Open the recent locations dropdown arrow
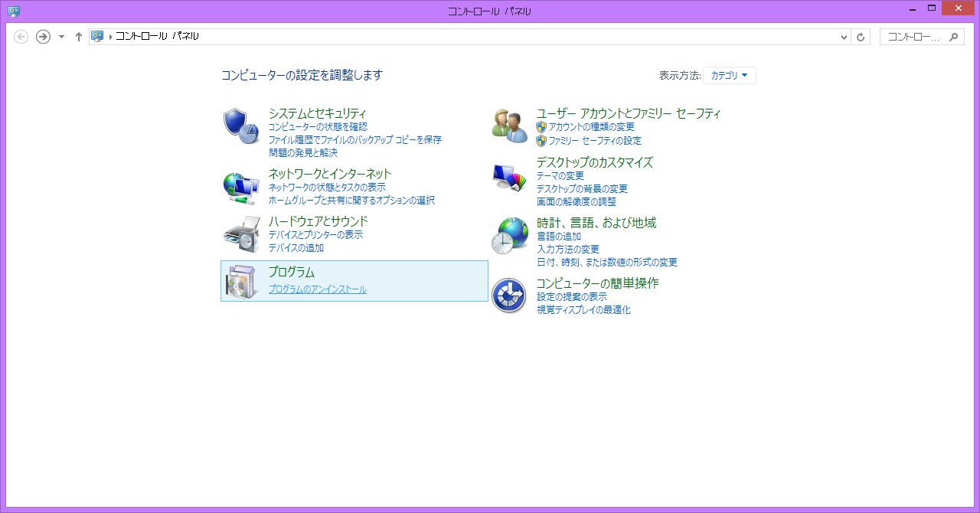Screen dimensions: 980x513 [x=61, y=37]
